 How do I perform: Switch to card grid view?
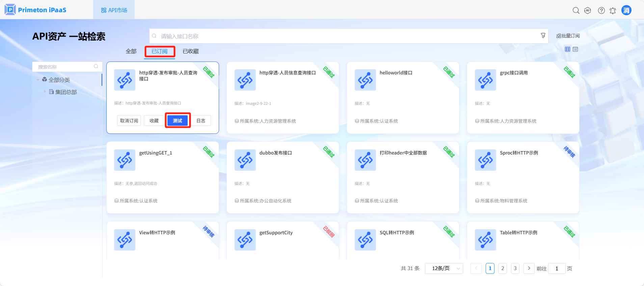pyautogui.click(x=567, y=49)
